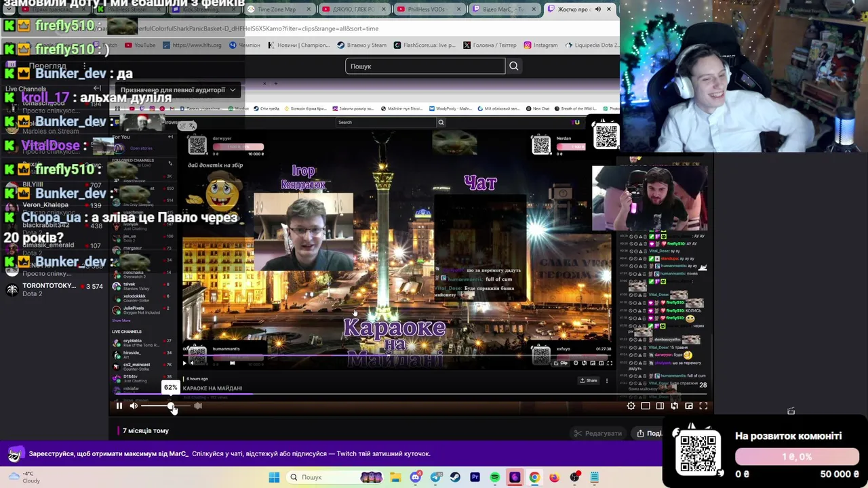This screenshot has width=868, height=488.
Task: Open Discord from the taskbar
Action: pos(416,477)
